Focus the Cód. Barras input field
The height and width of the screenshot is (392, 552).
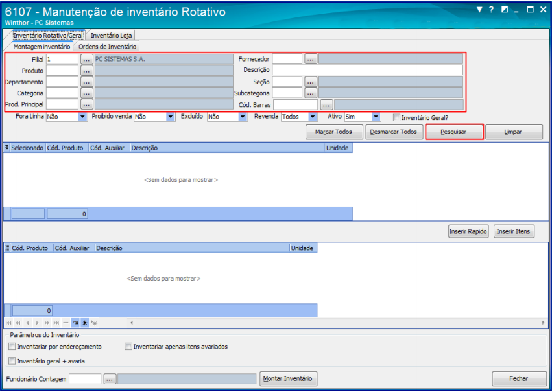295,105
